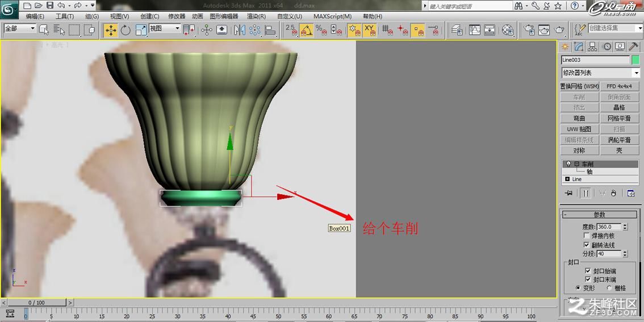Click the New Scene icon
Viewport: 644px width, 322px height.
coord(27,5)
